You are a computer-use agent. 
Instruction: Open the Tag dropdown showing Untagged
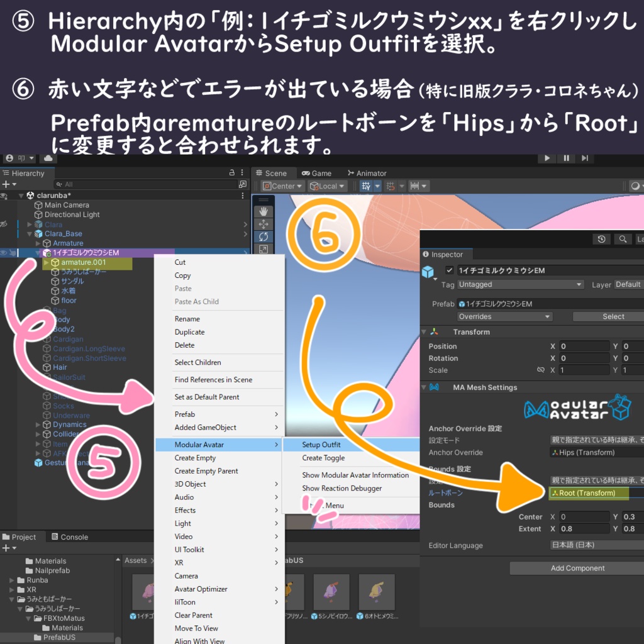(520, 284)
